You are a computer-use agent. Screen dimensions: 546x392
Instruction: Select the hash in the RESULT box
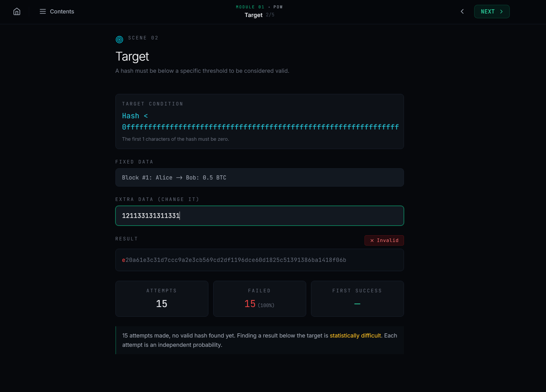tap(234, 260)
